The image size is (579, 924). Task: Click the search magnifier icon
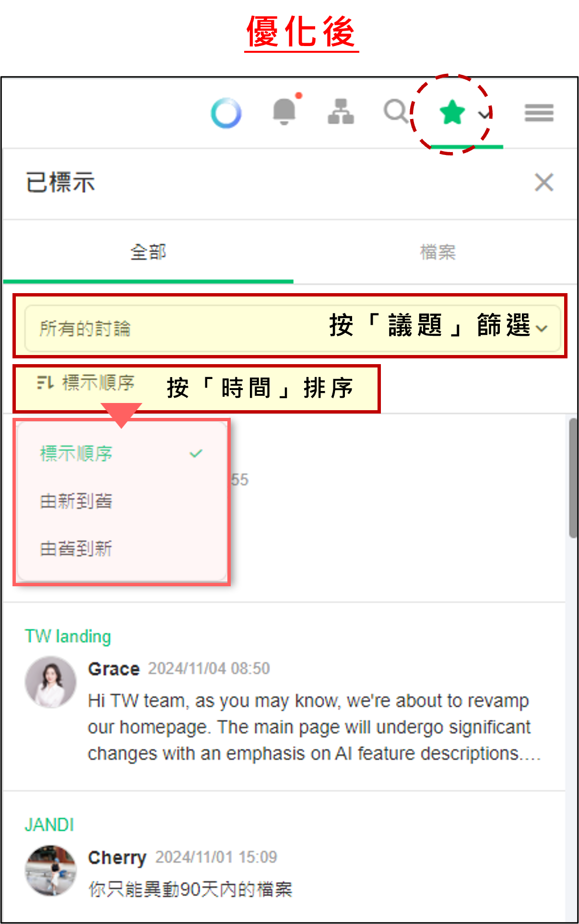point(397,111)
